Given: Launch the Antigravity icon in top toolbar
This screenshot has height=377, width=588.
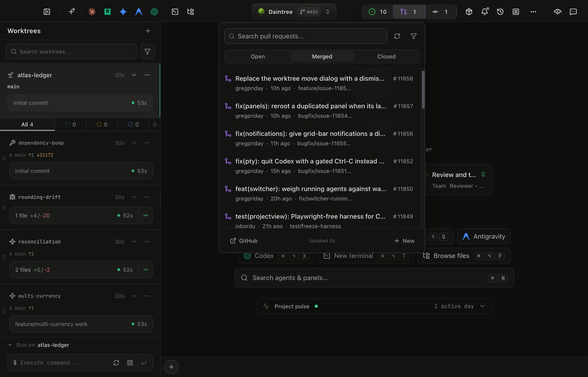Looking at the screenshot, I should point(139,12).
